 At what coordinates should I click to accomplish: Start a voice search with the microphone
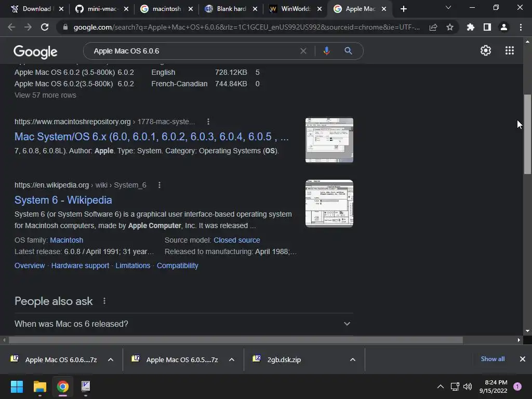[x=326, y=51]
